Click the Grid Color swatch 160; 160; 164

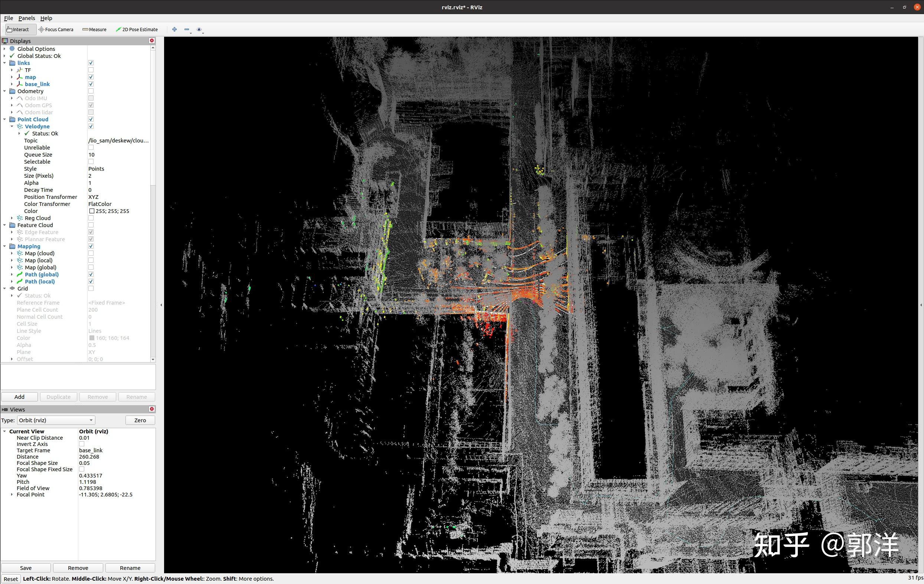coord(92,338)
